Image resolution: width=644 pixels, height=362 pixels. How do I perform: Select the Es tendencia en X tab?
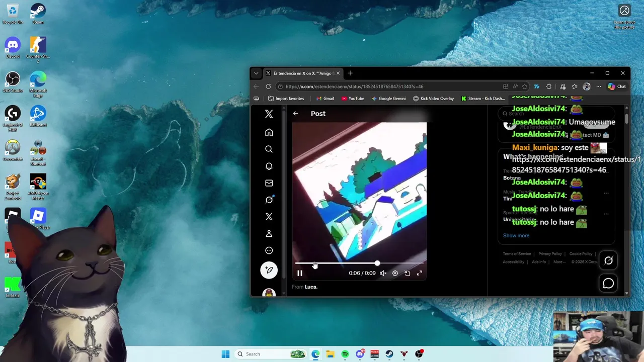point(303,73)
